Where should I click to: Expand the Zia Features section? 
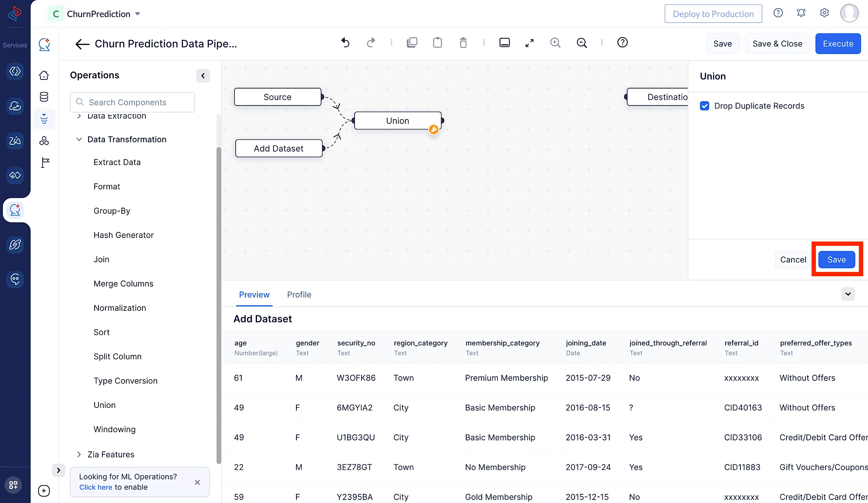tap(79, 454)
